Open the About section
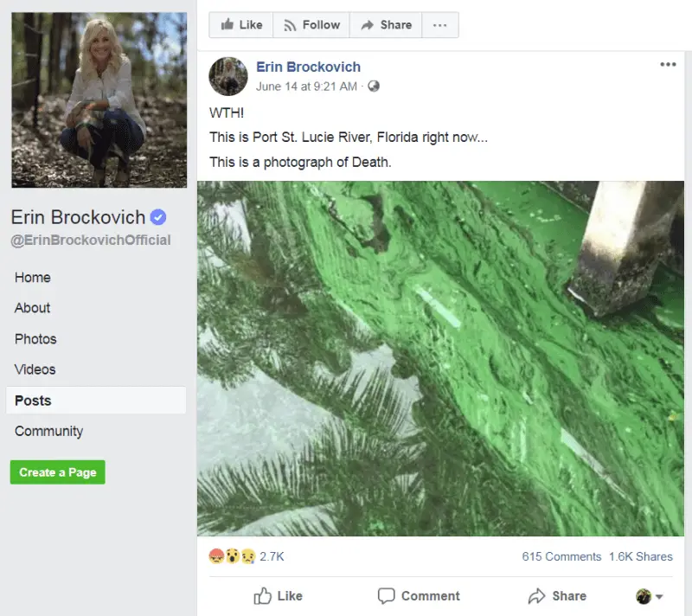The height and width of the screenshot is (616, 692). (x=32, y=308)
